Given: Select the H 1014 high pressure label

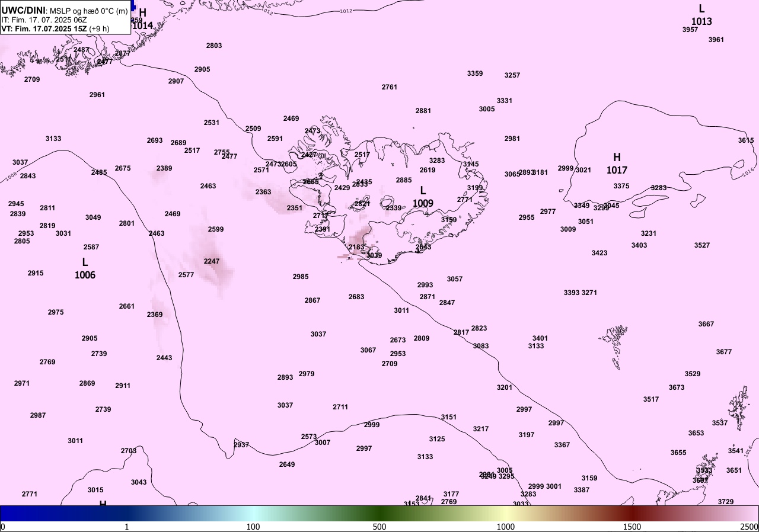Looking at the screenshot, I should coord(142,19).
